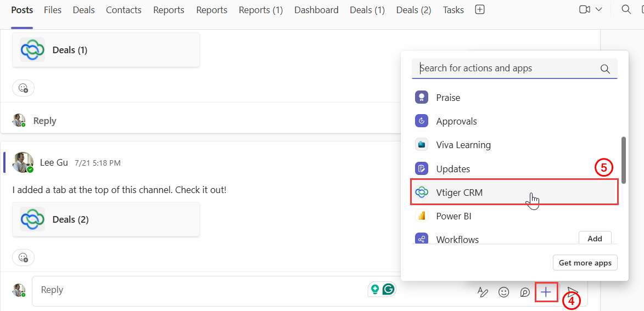The width and height of the screenshot is (644, 311).
Task: Click Lee Gu's profile avatar
Action: click(23, 162)
